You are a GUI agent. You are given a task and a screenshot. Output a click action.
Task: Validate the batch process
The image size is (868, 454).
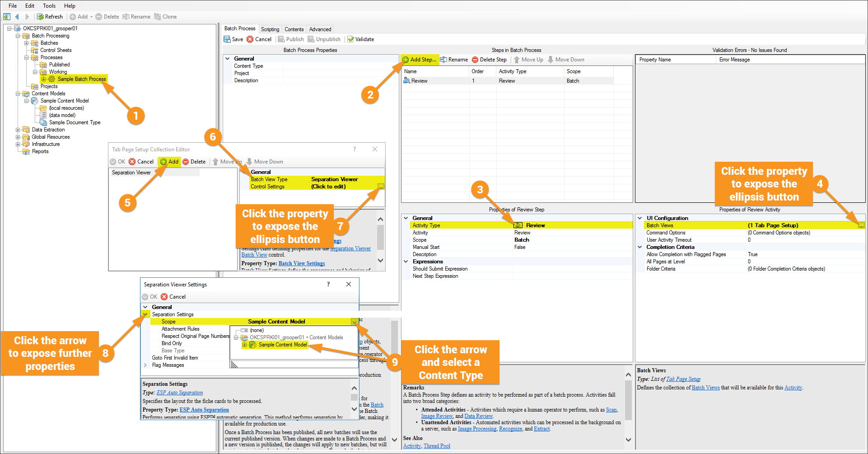click(361, 39)
